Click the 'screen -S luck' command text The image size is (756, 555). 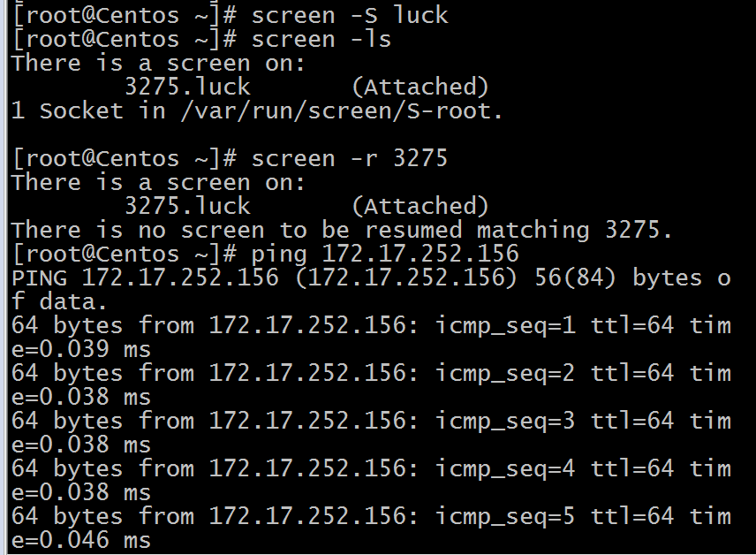[350, 15]
